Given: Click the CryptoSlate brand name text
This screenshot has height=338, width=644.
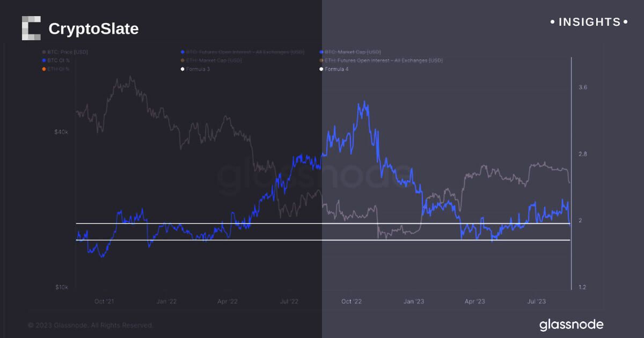Looking at the screenshot, I should [93, 29].
